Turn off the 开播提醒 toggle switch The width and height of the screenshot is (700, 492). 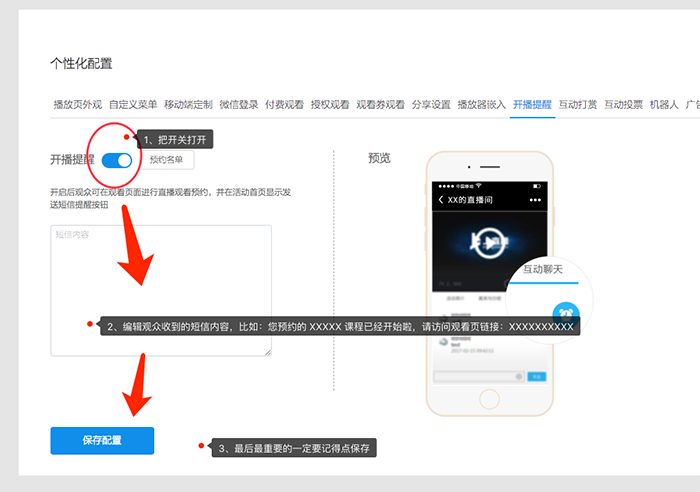coord(117,160)
